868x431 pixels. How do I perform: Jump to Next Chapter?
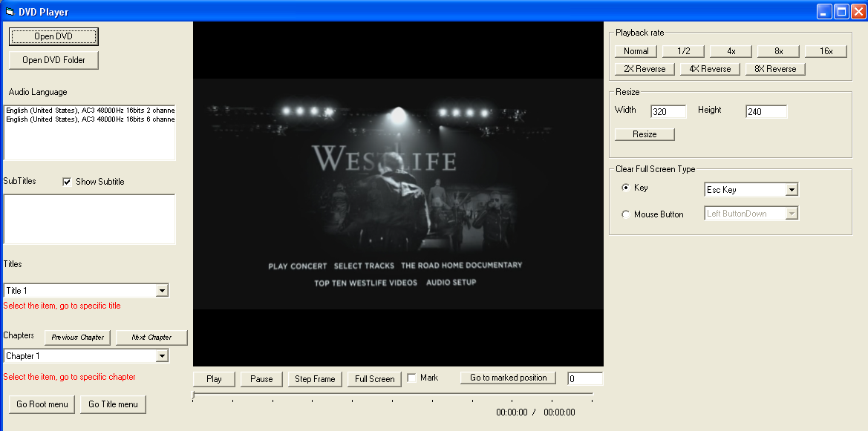[151, 338]
